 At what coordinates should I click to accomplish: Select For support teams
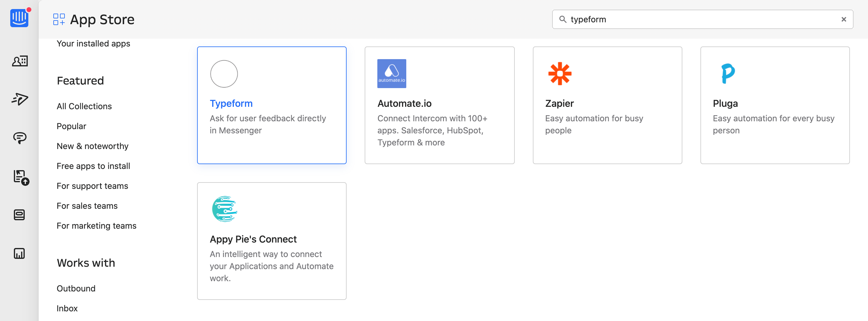92,186
